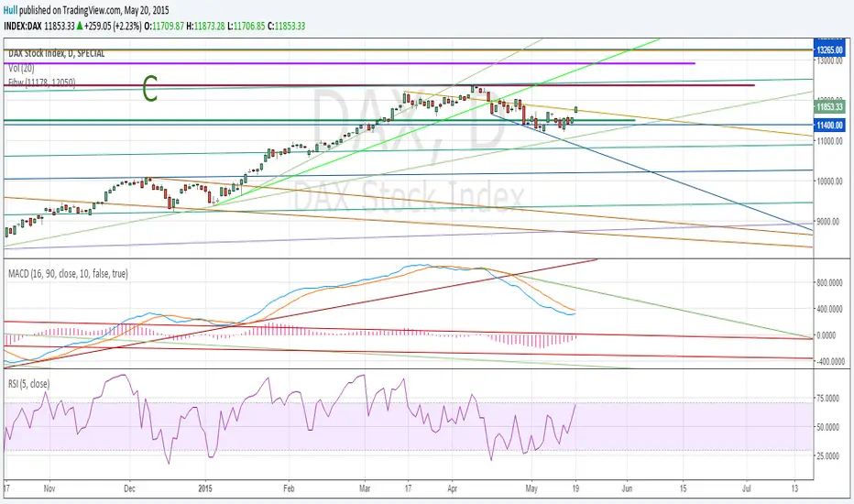Click the INDEX:DAX symbol label

click(x=24, y=26)
